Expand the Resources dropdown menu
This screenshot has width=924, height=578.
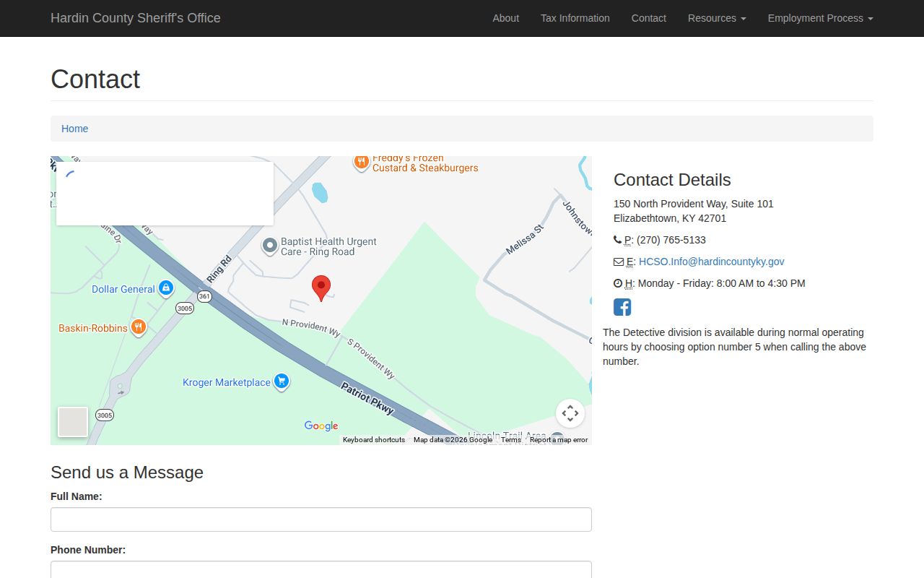click(x=717, y=18)
